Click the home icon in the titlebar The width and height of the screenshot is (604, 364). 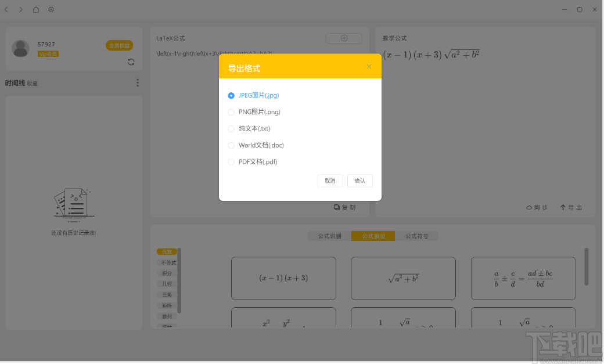pos(35,9)
